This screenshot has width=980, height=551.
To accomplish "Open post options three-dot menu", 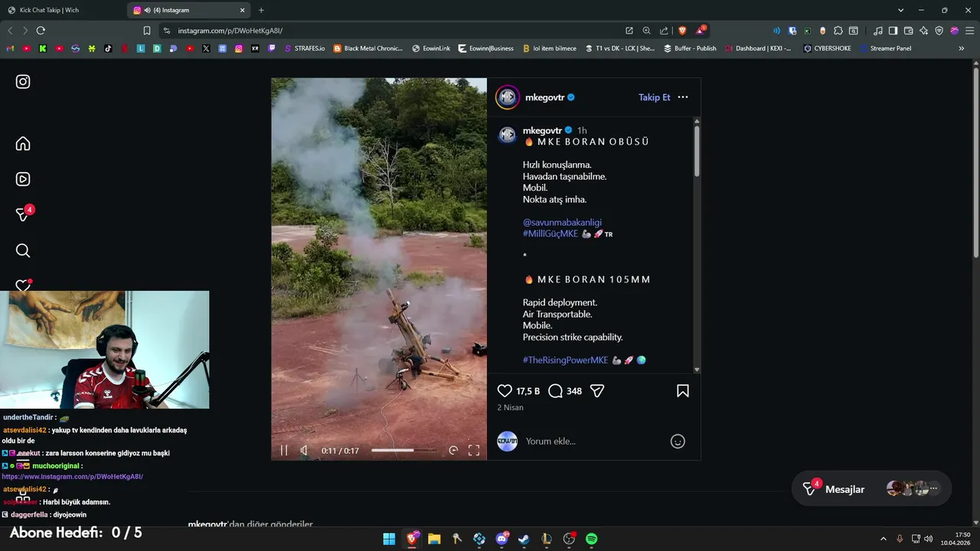I will 683,97.
